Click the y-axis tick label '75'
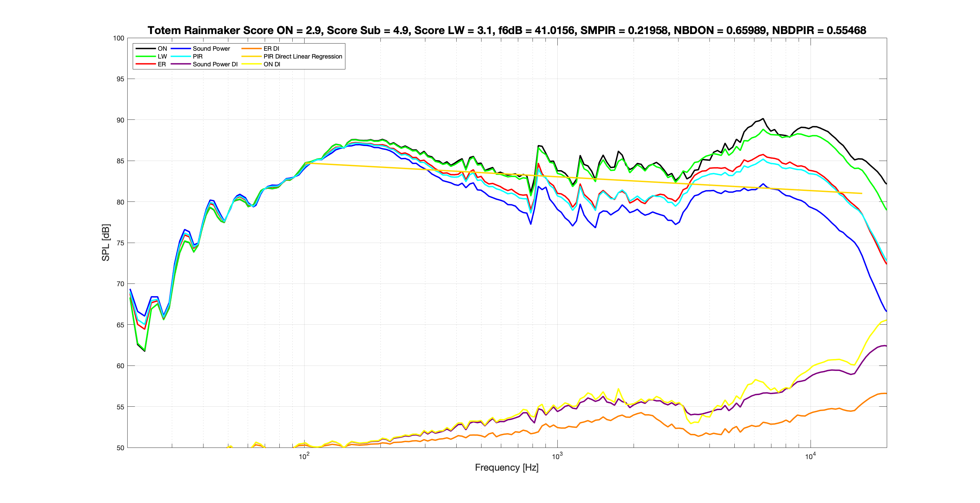Screen dimensions: 980x503 click(x=120, y=243)
